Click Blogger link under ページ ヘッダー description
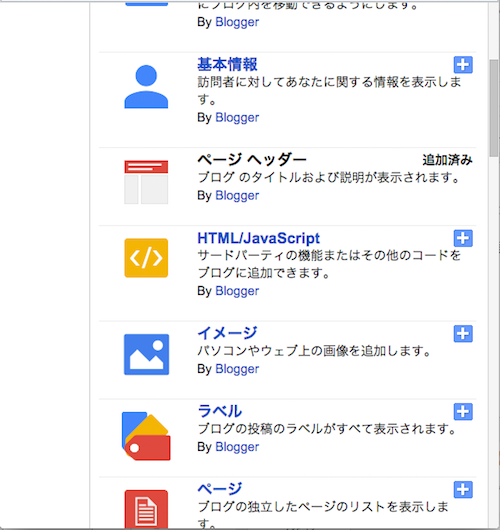The height and width of the screenshot is (530, 500). click(237, 195)
